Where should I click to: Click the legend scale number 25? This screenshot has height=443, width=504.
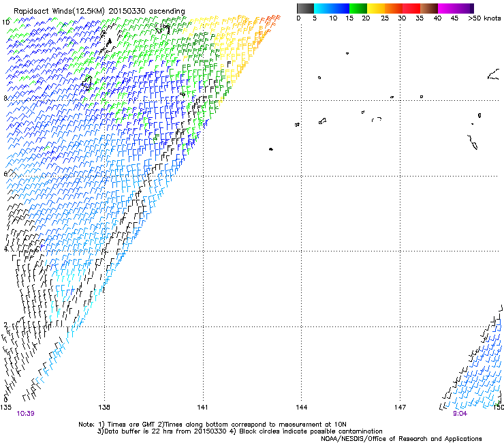[x=385, y=18]
